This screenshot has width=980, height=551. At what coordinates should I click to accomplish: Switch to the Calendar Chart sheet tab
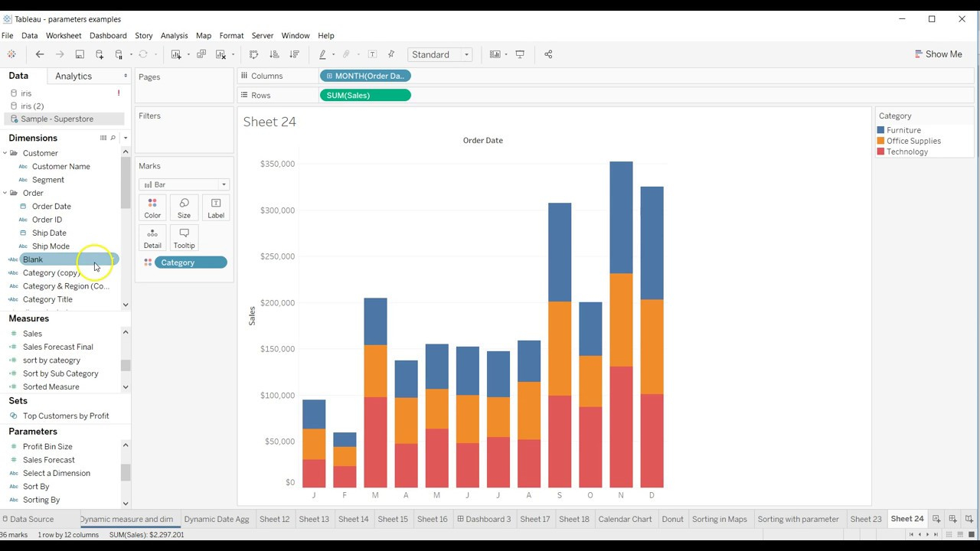click(x=625, y=519)
